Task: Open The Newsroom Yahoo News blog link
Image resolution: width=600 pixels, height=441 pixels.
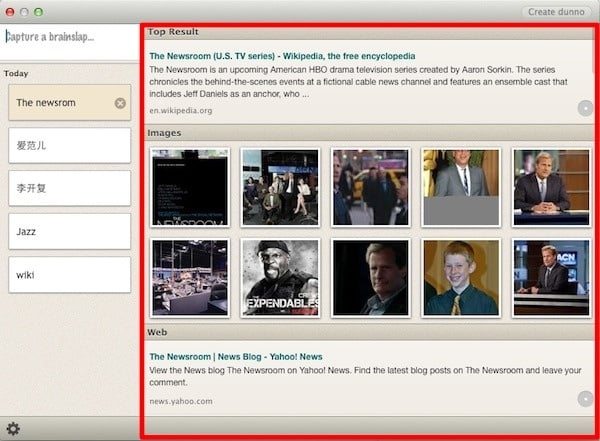Action: (236, 356)
